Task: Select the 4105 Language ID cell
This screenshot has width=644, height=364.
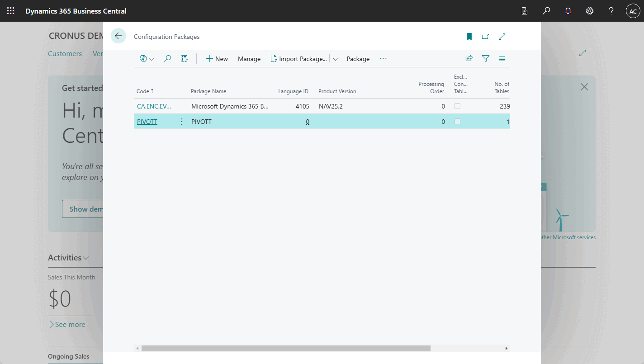Action: pos(302,106)
